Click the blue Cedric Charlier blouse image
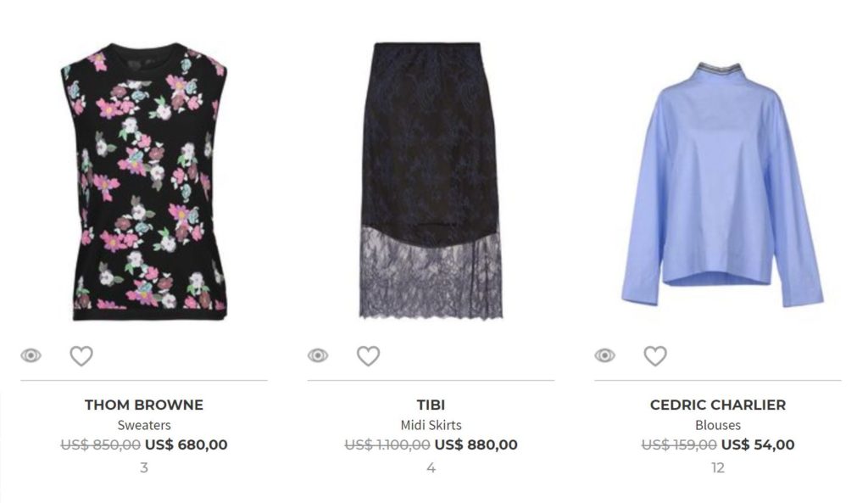868x503 pixels. coord(721,184)
